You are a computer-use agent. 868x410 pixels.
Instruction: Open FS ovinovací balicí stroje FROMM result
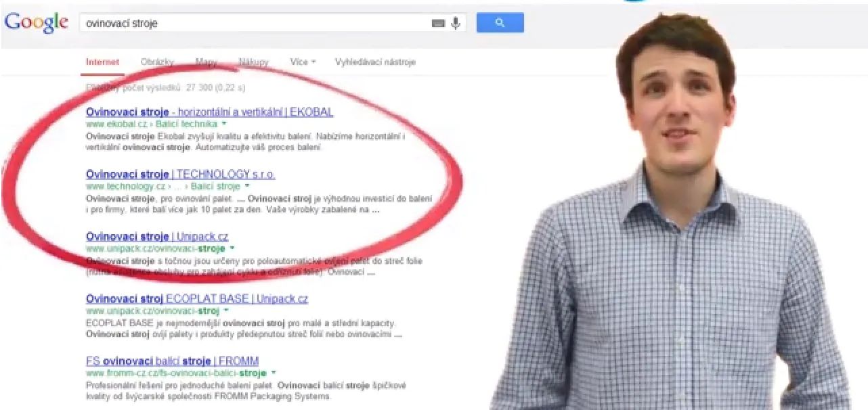tap(173, 361)
